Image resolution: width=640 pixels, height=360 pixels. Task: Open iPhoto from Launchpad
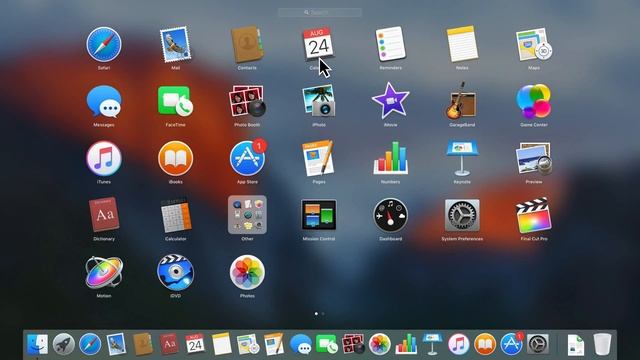pos(319,101)
